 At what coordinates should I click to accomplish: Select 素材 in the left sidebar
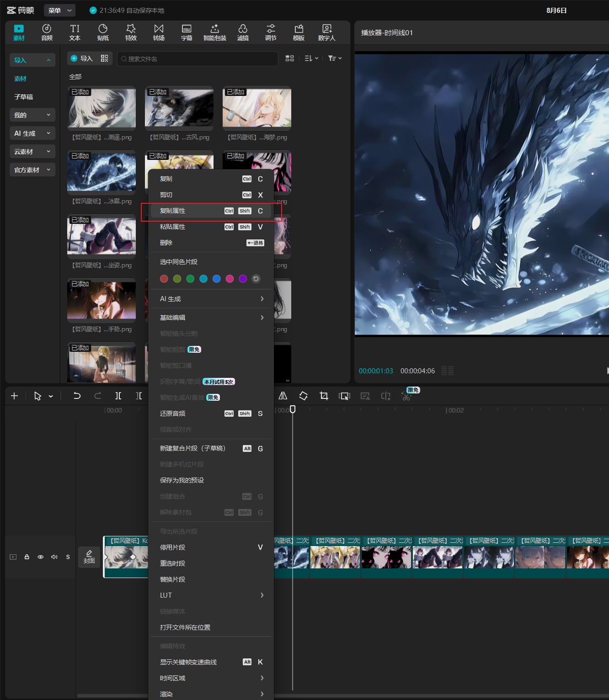coord(20,79)
